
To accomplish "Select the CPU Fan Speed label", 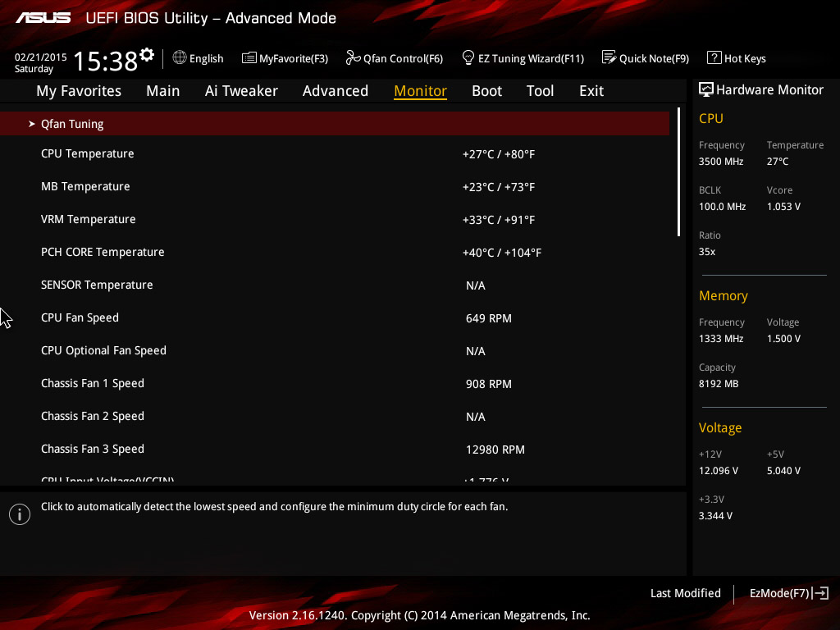I will tap(80, 317).
